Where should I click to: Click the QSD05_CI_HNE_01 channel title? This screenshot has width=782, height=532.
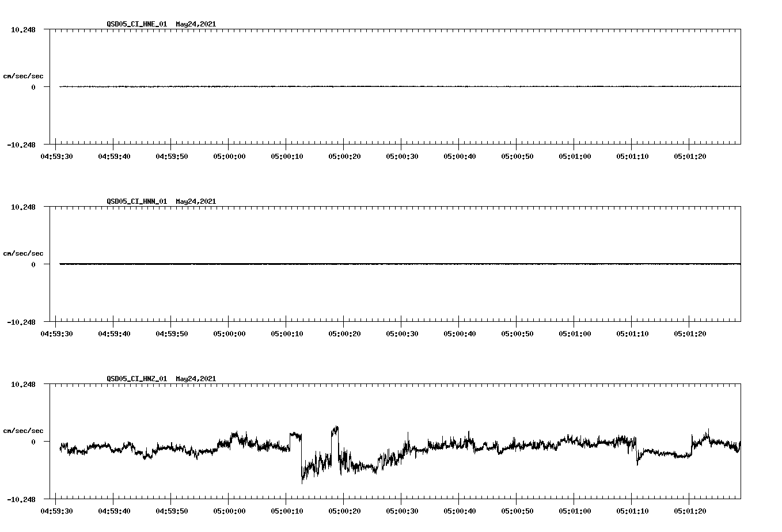tap(135, 25)
